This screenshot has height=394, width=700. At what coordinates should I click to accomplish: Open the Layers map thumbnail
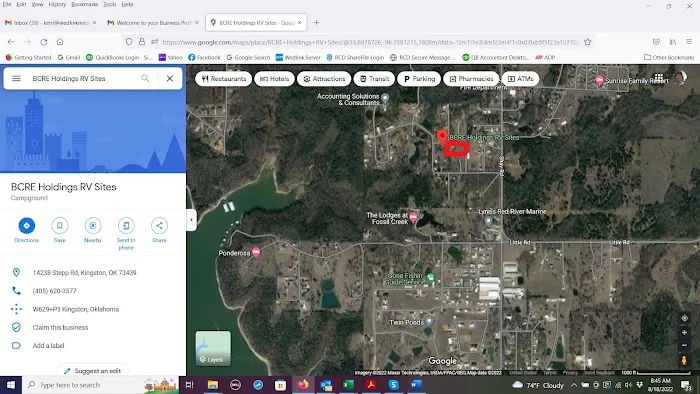tap(213, 348)
